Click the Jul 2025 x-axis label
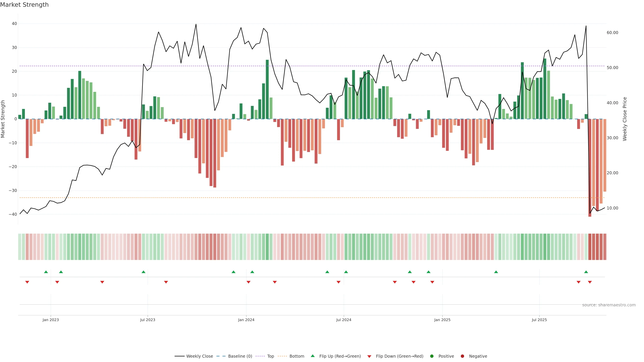The height and width of the screenshot is (362, 644). 539,320
